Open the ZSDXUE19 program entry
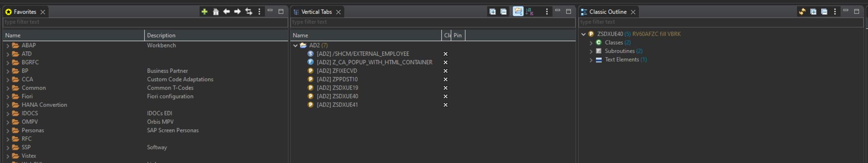The height and width of the screenshot is (163, 868). (x=337, y=88)
